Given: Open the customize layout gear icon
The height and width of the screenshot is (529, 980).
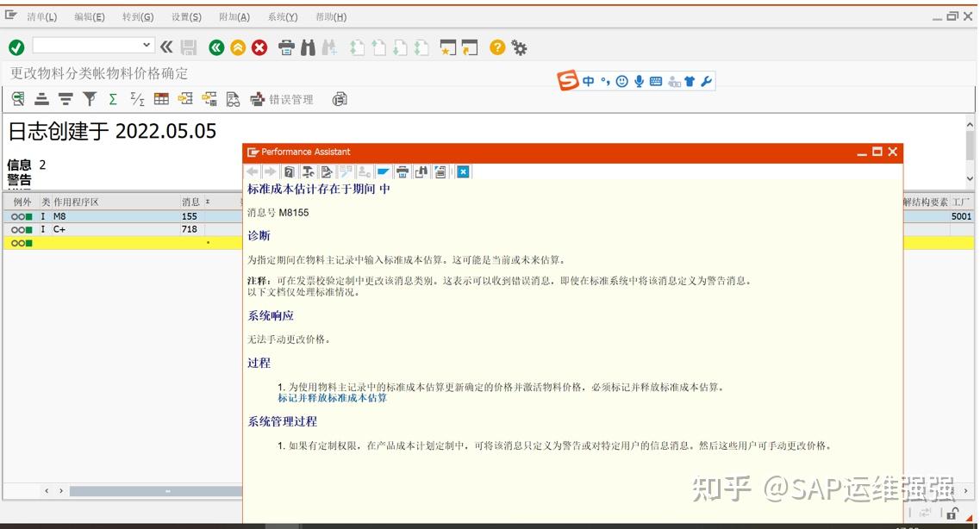Looking at the screenshot, I should point(519,47).
